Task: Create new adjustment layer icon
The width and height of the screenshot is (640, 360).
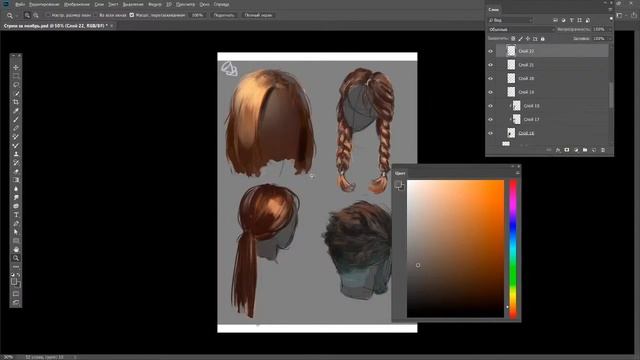Action: (x=576, y=150)
